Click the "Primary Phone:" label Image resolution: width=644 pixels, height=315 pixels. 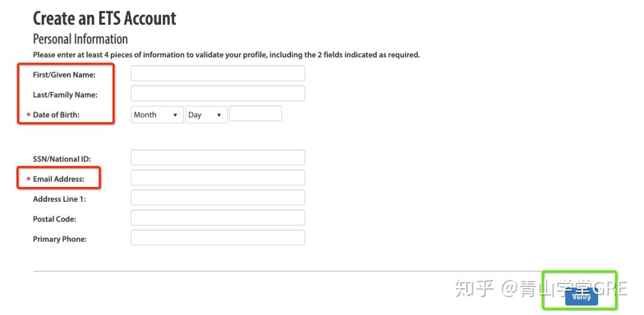[60, 239]
